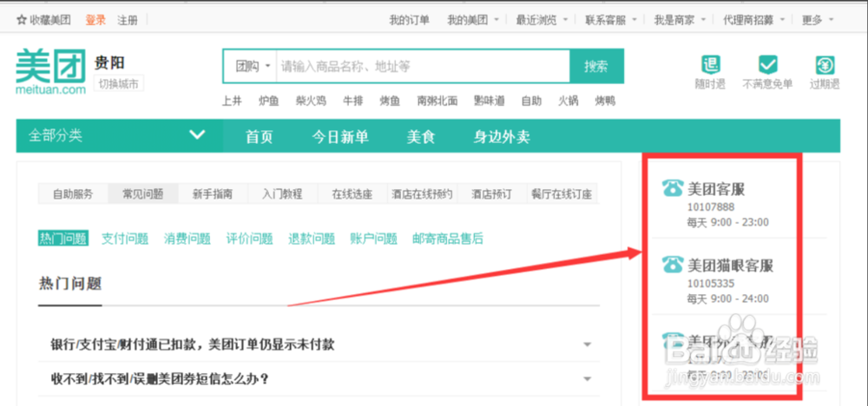Click phone icon beside 美团客服
Image resolution: width=868 pixels, height=406 pixels.
pyautogui.click(x=673, y=188)
